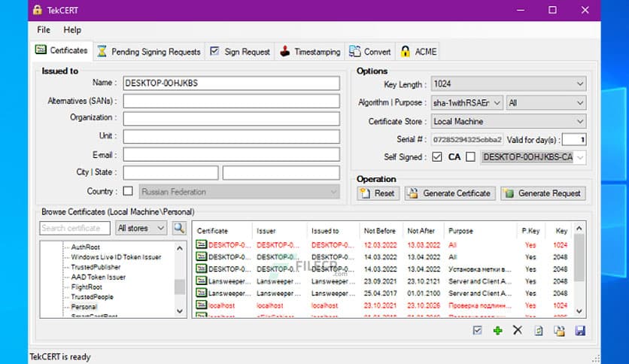The height and width of the screenshot is (364, 629).
Task: Click certificate icon of the Установка метки row
Action: pos(202,268)
